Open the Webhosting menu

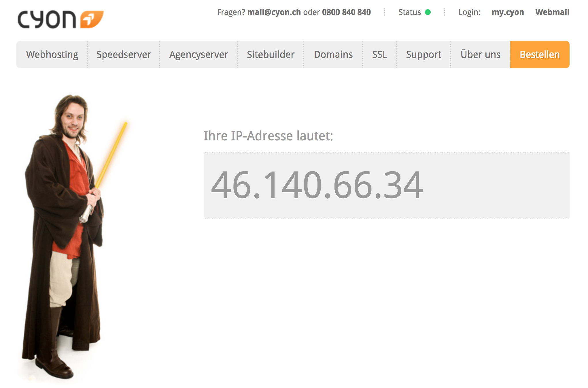[x=52, y=54]
